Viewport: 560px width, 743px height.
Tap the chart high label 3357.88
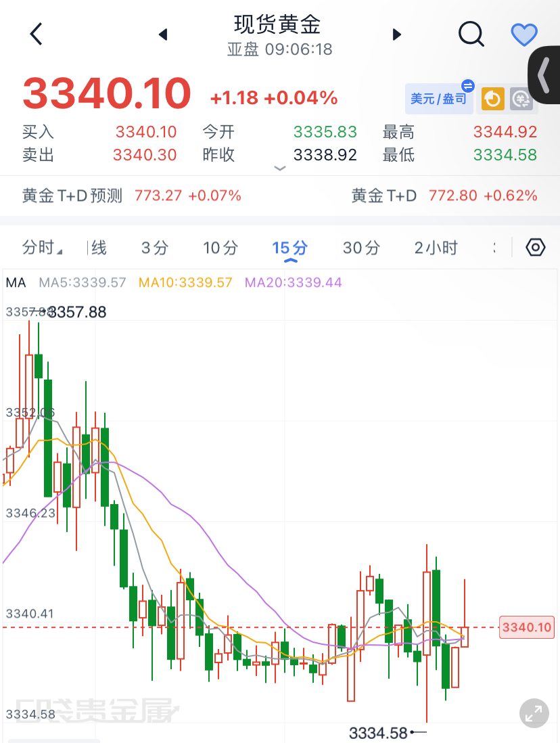77,312
